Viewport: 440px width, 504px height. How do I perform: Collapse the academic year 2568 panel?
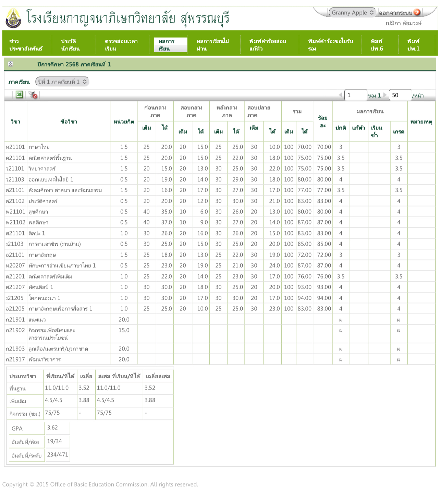pyautogui.click(x=11, y=64)
